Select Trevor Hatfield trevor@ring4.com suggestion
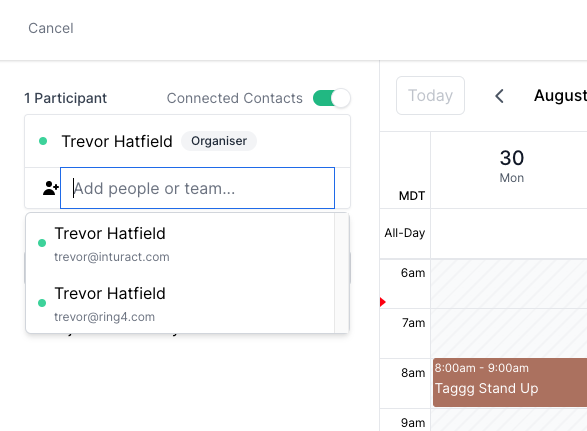This screenshot has height=431, width=587. point(180,303)
